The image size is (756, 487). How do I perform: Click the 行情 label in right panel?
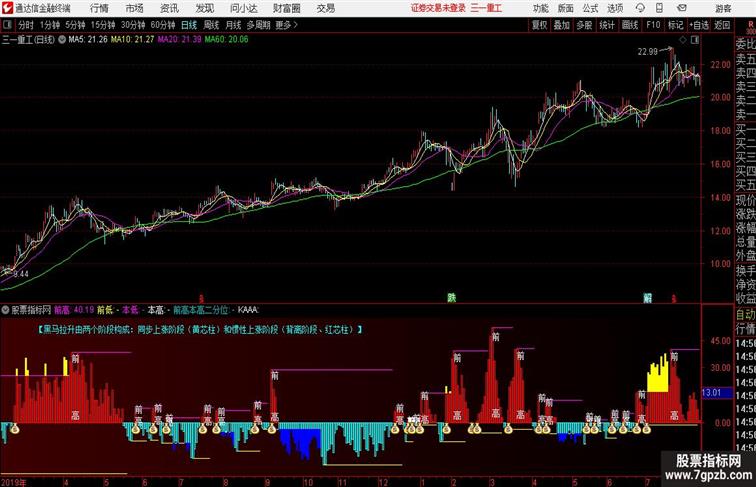[745, 329]
